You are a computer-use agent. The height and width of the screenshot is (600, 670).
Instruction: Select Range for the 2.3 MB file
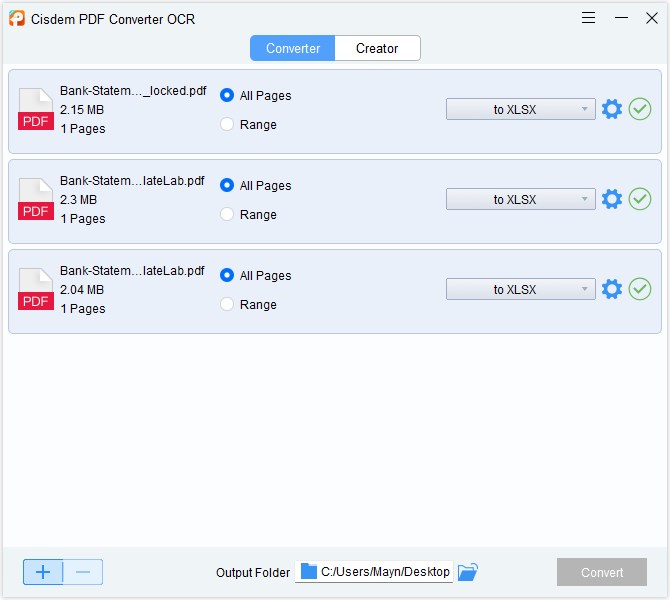pyautogui.click(x=248, y=215)
